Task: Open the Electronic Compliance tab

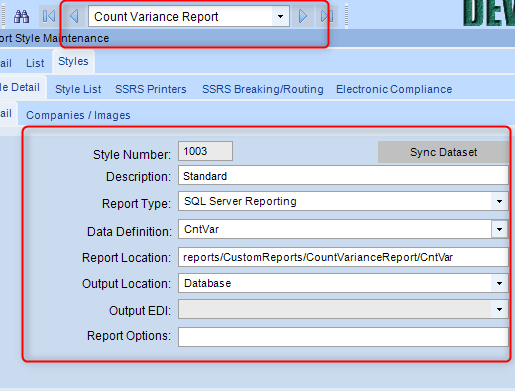Action: (394, 89)
